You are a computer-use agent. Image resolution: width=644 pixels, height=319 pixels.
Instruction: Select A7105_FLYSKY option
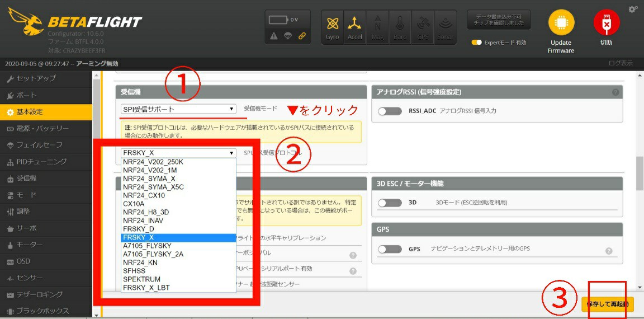[x=179, y=246]
